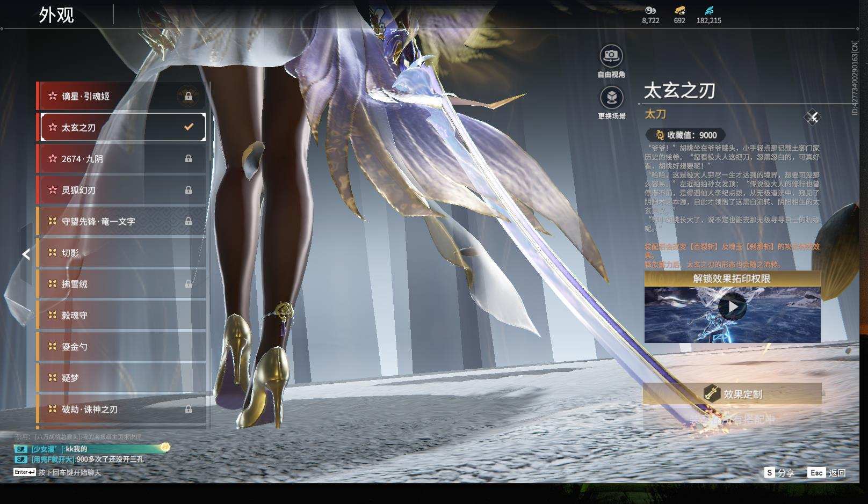Click the gold ingot currency icon
This screenshot has width=868, height=504.
(x=679, y=10)
